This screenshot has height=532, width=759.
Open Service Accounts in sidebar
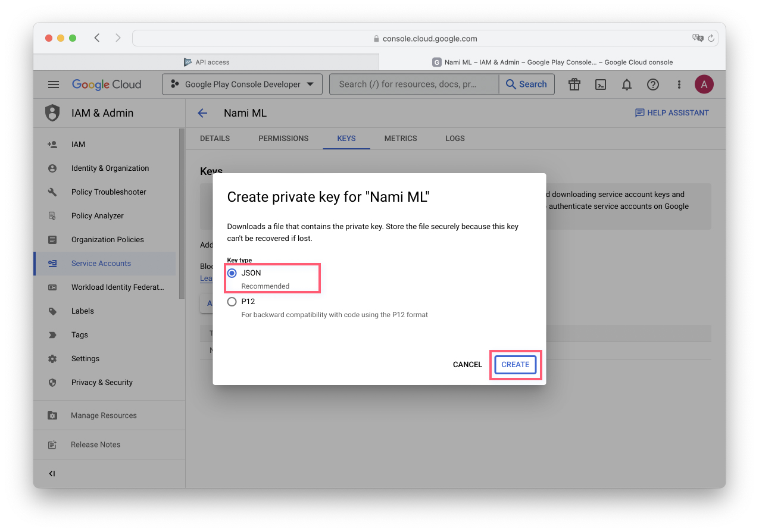pyautogui.click(x=105, y=264)
